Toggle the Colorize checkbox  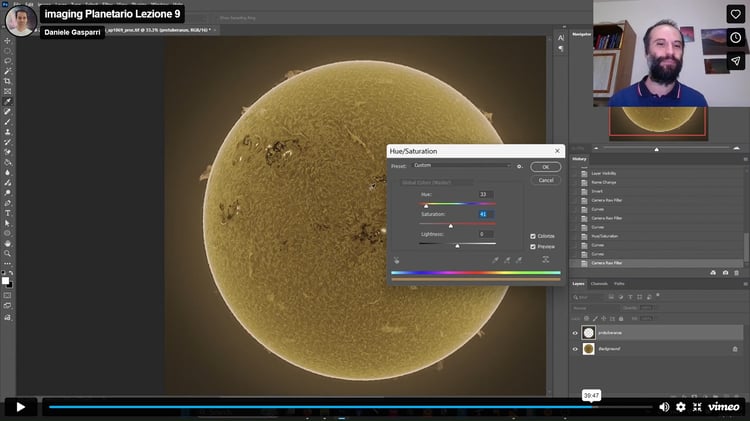coord(533,236)
